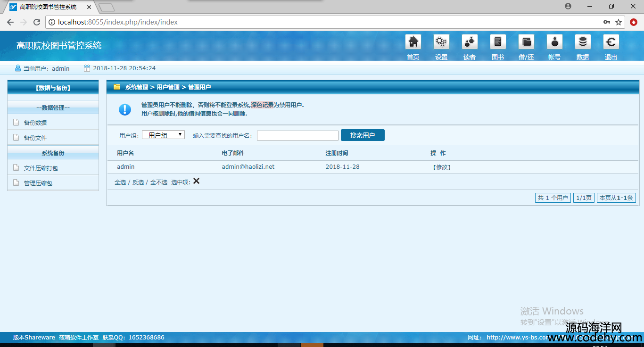The height and width of the screenshot is (347, 644).
Task: Bookmark this page with the star icon
Action: click(619, 22)
